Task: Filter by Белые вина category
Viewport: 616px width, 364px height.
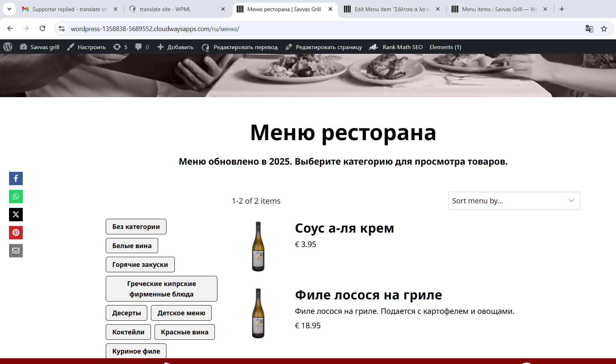Action: pyautogui.click(x=132, y=246)
